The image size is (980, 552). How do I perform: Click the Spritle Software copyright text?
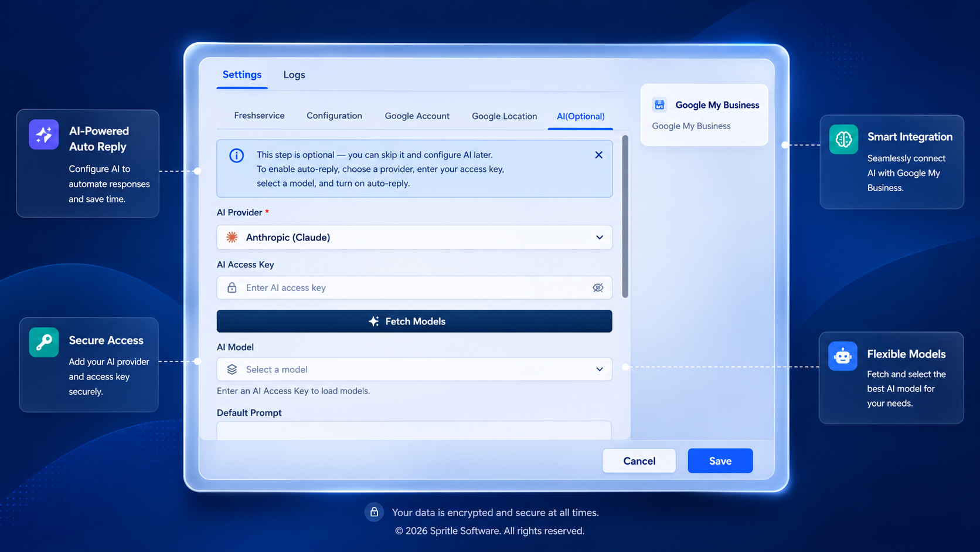pyautogui.click(x=489, y=531)
